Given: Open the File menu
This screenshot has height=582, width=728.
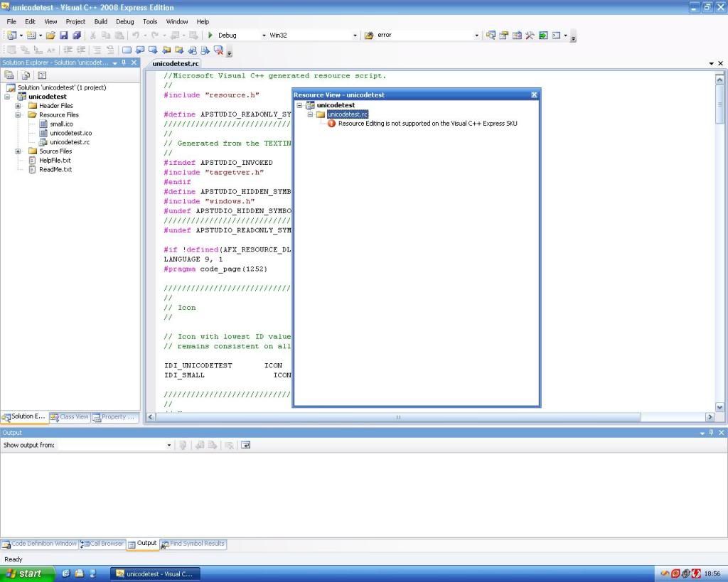Looking at the screenshot, I should (11, 22).
